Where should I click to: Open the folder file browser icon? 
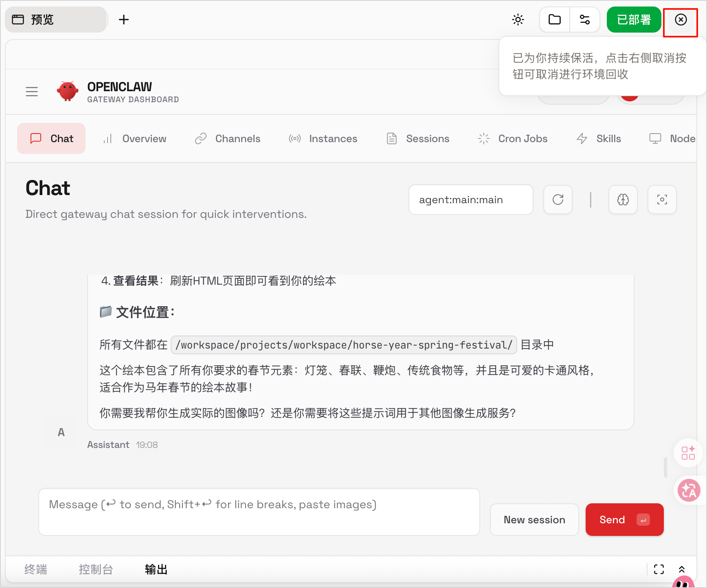pos(555,20)
